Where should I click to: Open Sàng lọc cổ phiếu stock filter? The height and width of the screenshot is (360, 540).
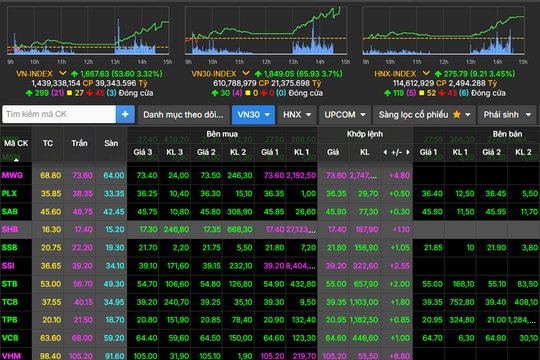[x=424, y=115]
